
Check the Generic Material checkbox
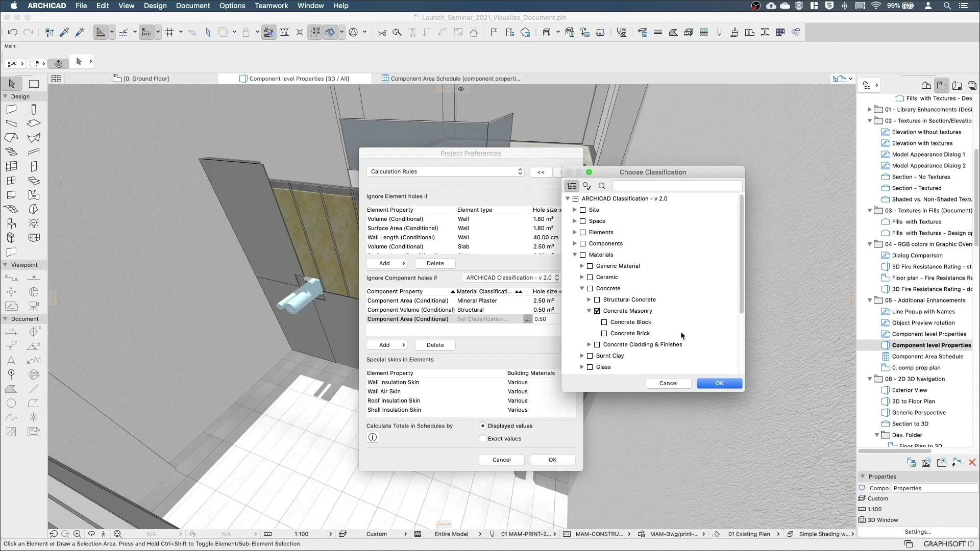590,266
